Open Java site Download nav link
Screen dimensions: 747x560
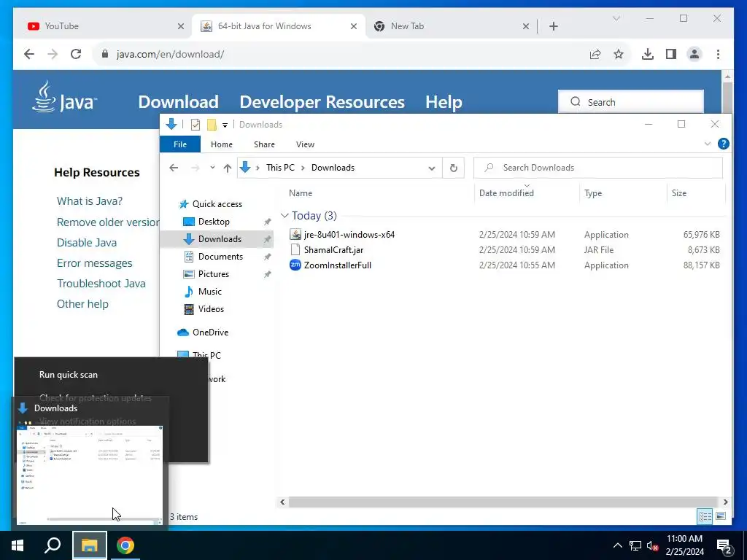pos(178,102)
